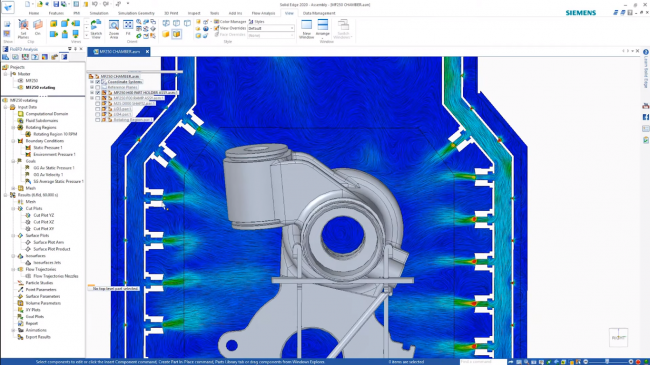Toggle Reference Planes checkbox
This screenshot has width=650, height=365.
[x=98, y=88]
